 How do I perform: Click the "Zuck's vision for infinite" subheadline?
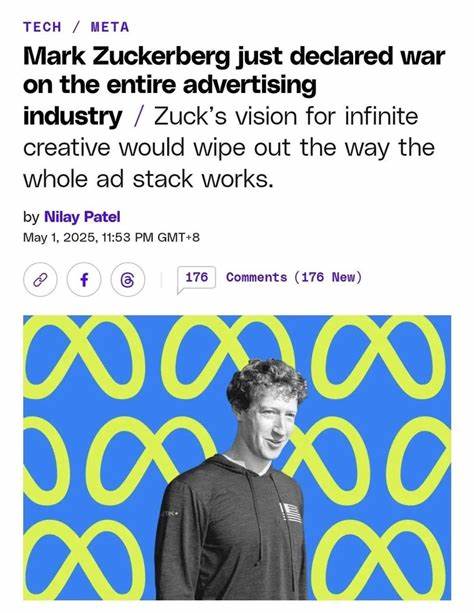click(286, 117)
